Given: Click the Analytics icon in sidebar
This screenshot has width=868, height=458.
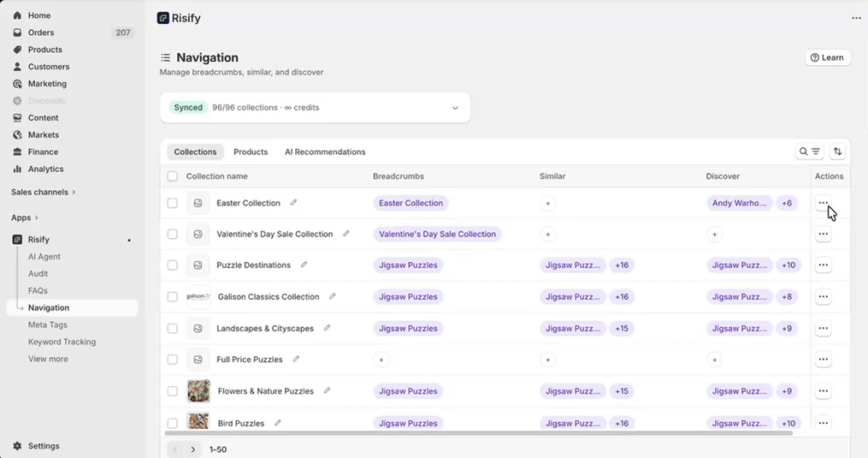Looking at the screenshot, I should [17, 170].
